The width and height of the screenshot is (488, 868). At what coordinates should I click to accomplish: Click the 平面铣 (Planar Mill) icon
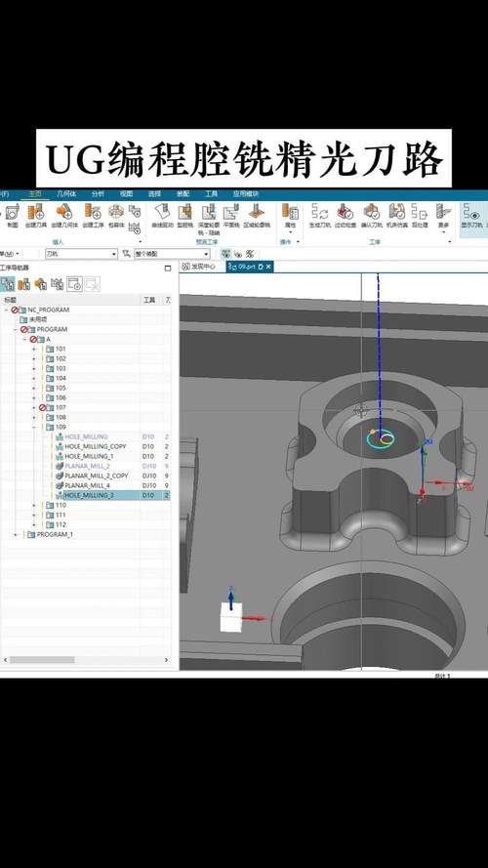point(230,212)
